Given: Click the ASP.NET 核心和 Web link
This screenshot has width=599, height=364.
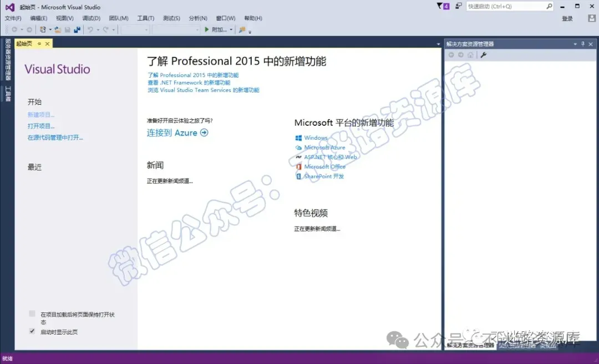Looking at the screenshot, I should click(331, 157).
